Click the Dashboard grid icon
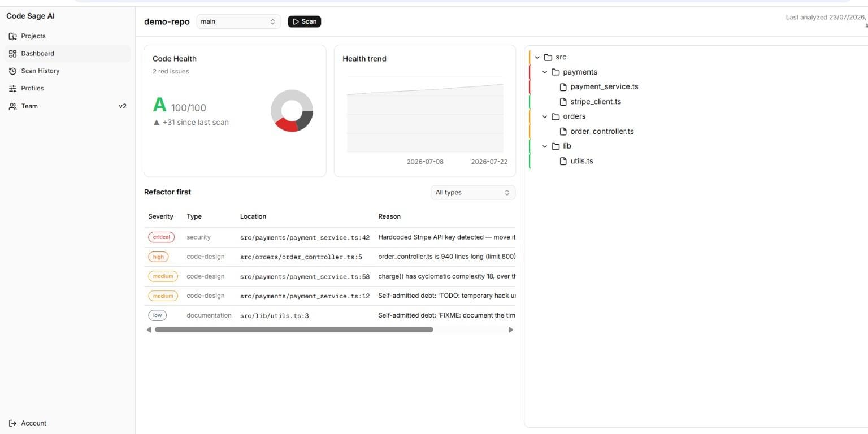868x434 pixels. [x=12, y=54]
